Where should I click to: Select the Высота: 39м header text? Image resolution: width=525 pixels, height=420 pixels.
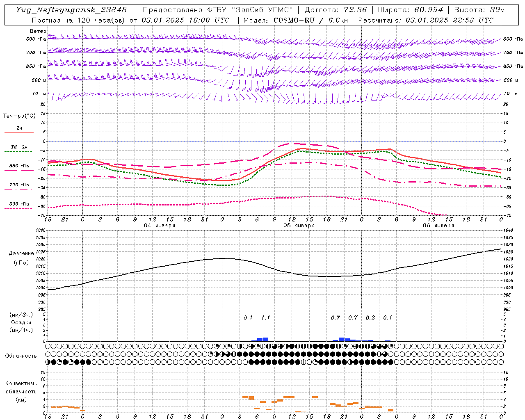tap(479, 10)
